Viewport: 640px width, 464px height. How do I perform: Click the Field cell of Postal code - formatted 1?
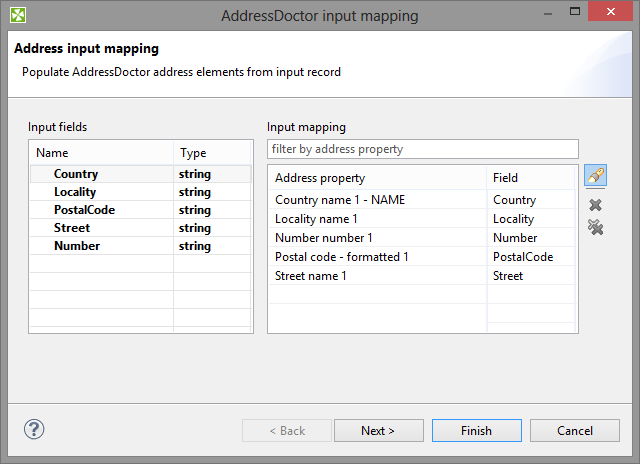[530, 257]
